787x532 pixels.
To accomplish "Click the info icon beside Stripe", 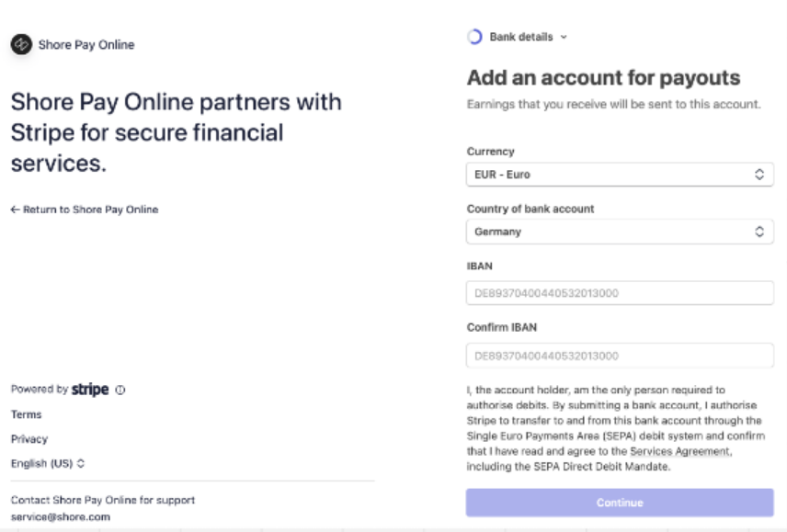I will pyautogui.click(x=120, y=390).
